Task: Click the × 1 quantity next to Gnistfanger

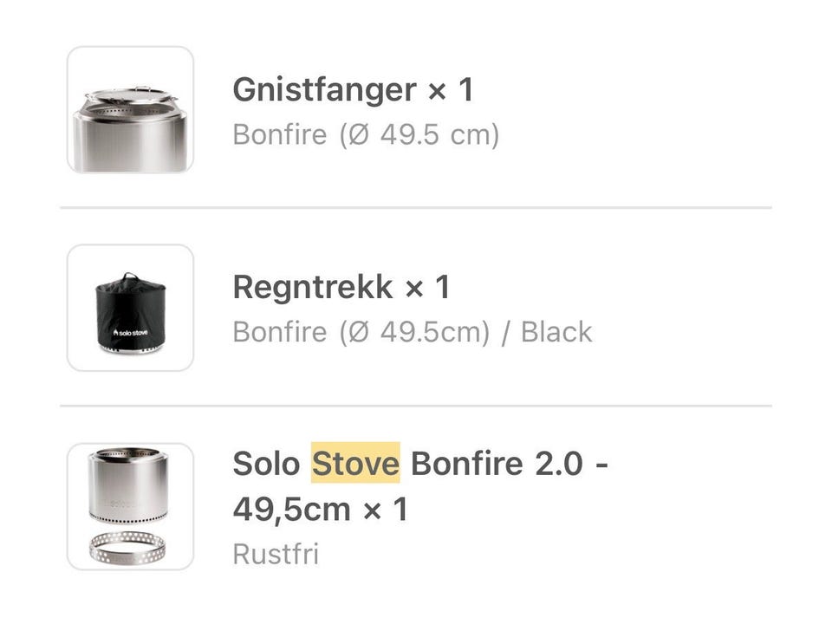Action: click(451, 89)
